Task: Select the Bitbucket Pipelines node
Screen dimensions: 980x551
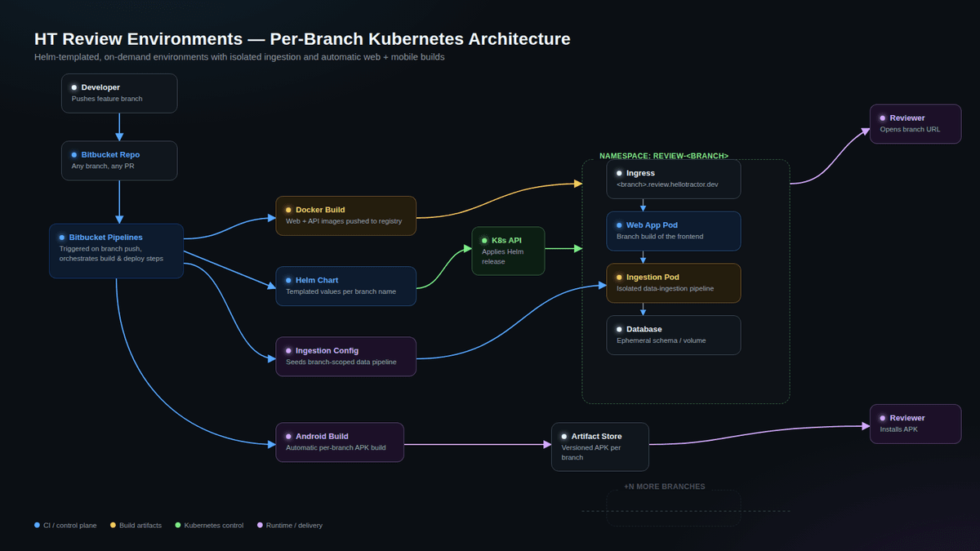Action: click(117, 251)
